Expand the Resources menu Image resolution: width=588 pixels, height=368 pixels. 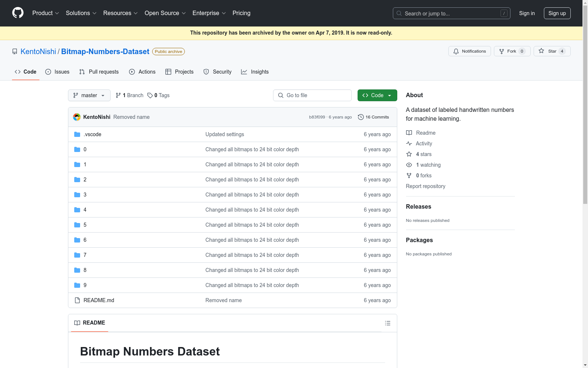click(121, 13)
